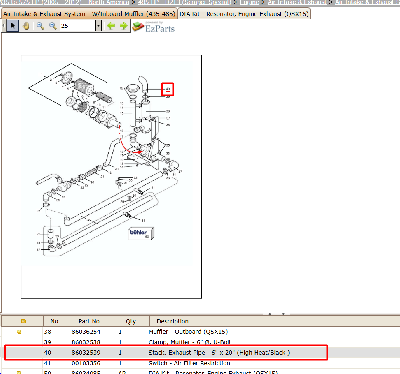Click the icon column header of the parts table
The height and width of the screenshot is (374, 400).
coord(23,321)
